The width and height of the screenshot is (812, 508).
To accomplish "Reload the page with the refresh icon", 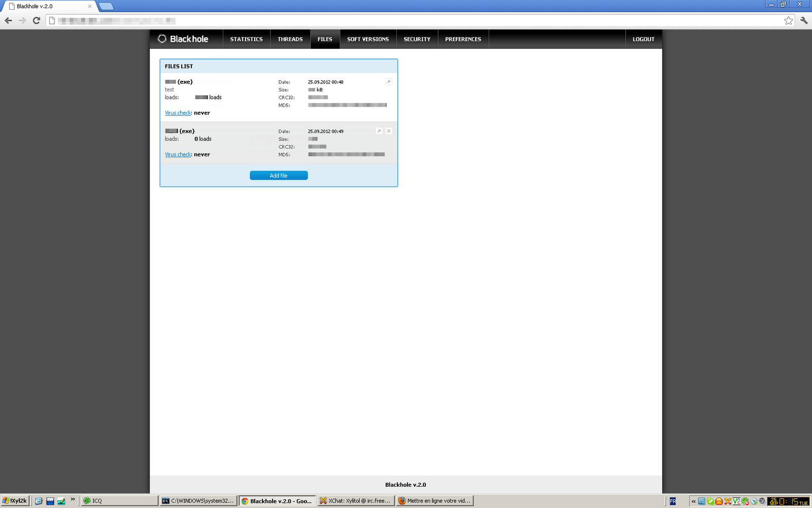I will tap(37, 21).
